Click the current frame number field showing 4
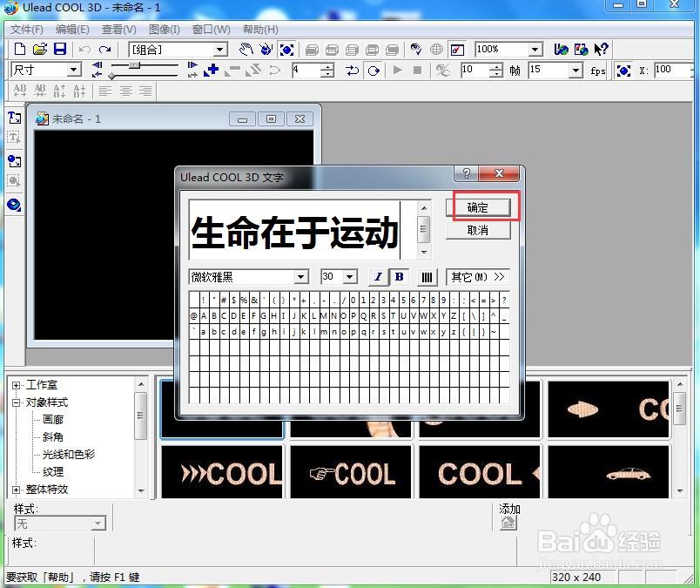700x588 pixels. point(306,71)
